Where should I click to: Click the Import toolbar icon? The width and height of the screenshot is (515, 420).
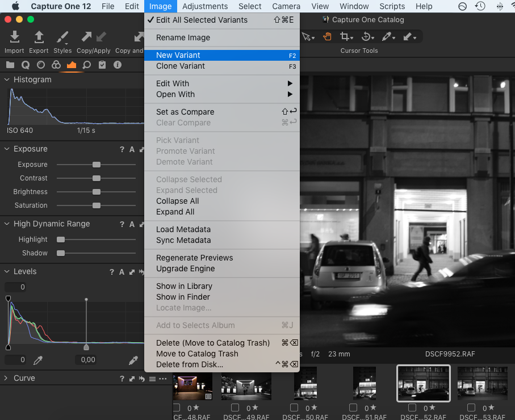[14, 37]
